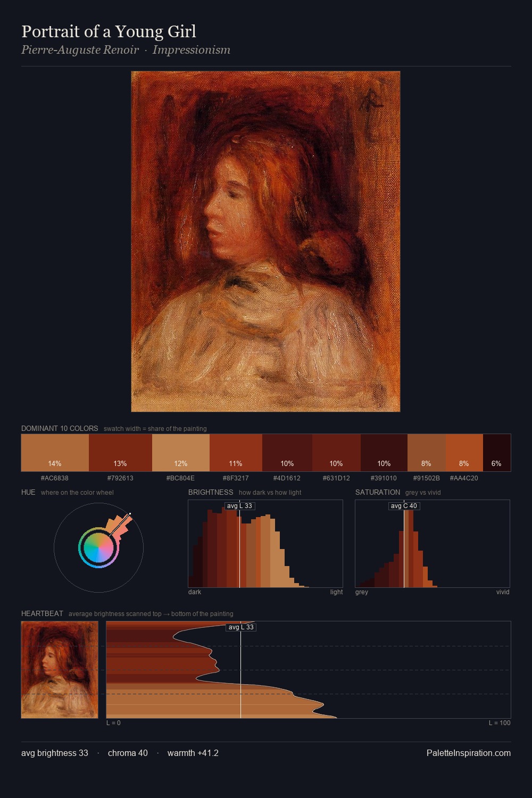Click the #91502B swatch showing 8%
The height and width of the screenshot is (798, 532).
[426, 453]
